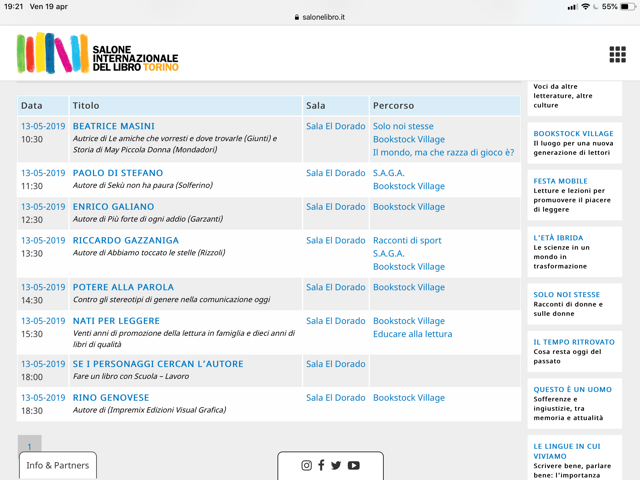This screenshot has width=640, height=480.
Task: Open FESTA MOBILE sidebar card
Action: point(574,195)
